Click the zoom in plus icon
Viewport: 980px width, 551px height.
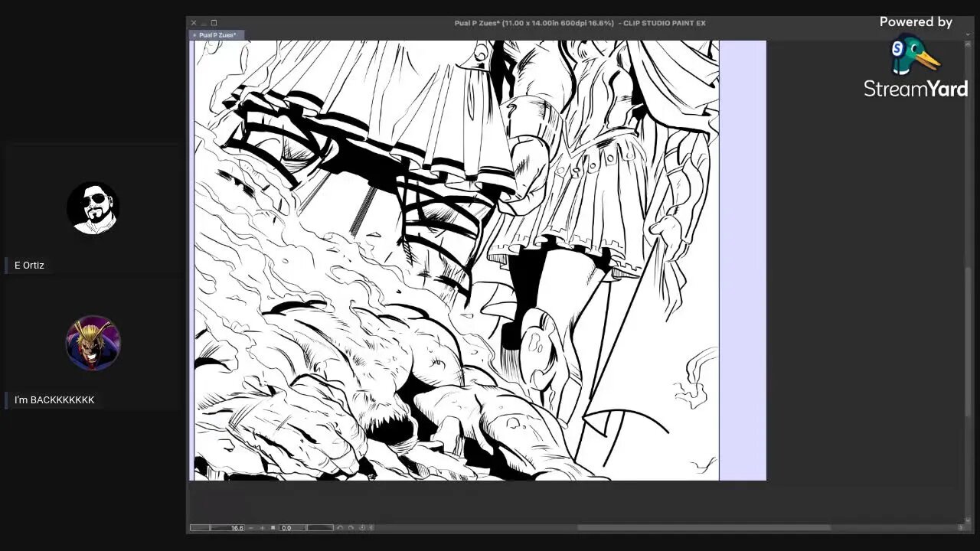[x=262, y=528]
